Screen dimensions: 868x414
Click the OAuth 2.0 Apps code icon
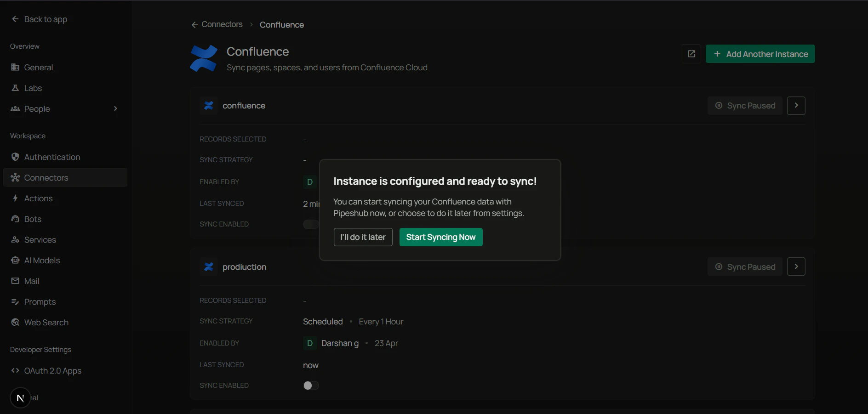click(x=15, y=370)
